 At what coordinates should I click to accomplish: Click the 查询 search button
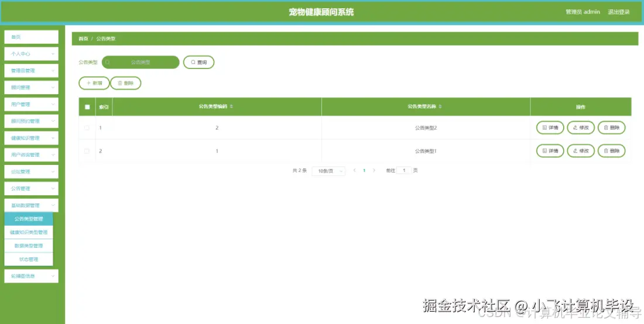click(x=199, y=63)
